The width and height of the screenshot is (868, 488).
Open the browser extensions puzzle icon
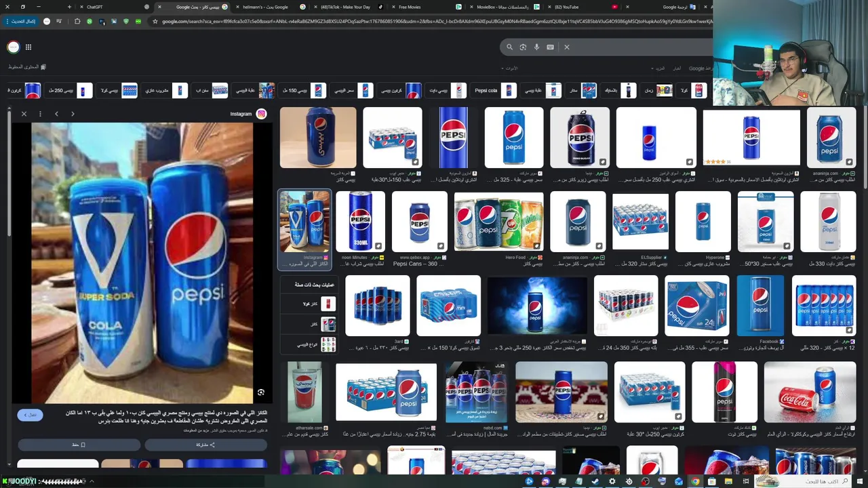[77, 22]
